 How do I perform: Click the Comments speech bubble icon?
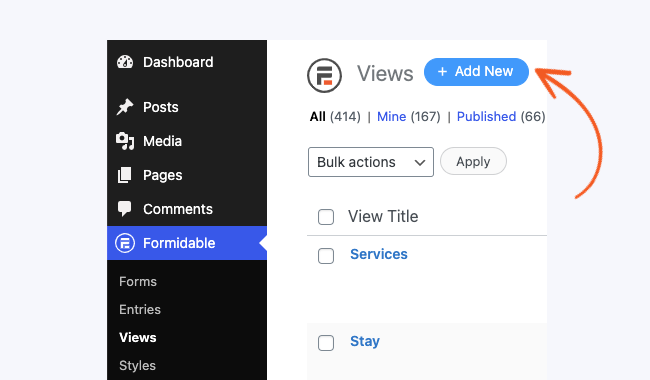(x=124, y=209)
